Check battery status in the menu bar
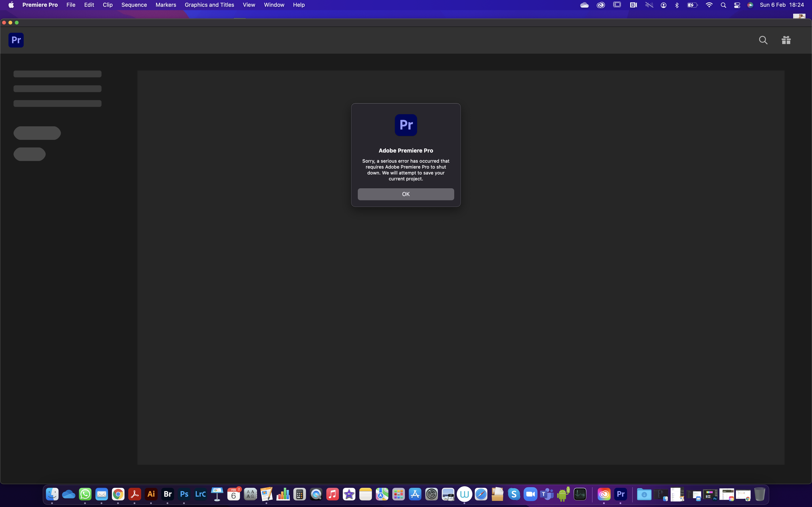The width and height of the screenshot is (812, 507). point(692,5)
